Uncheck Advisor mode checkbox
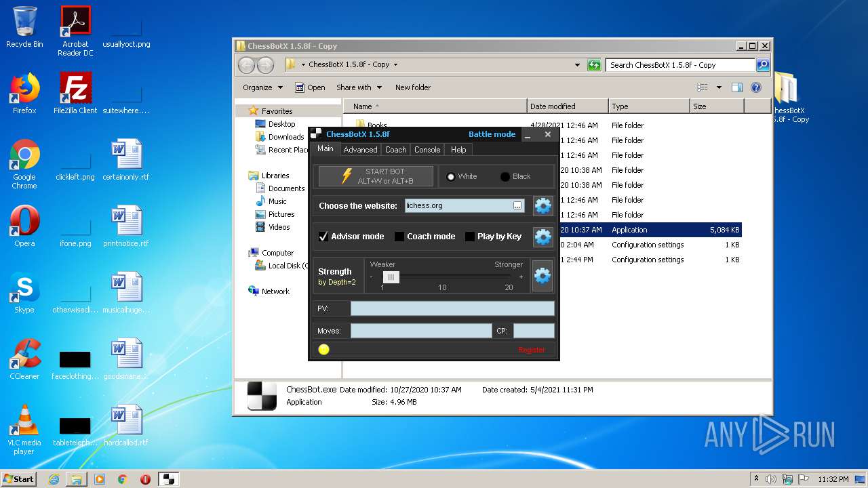This screenshot has width=868, height=488. (x=323, y=237)
